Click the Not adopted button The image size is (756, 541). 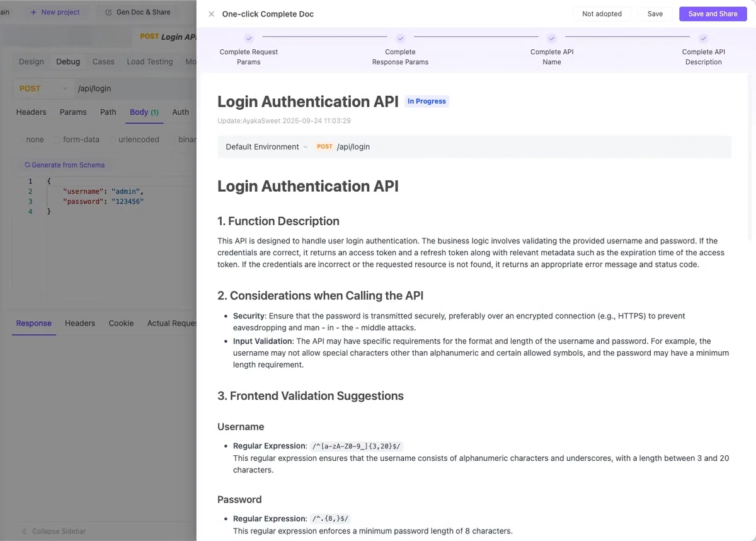pyautogui.click(x=602, y=14)
